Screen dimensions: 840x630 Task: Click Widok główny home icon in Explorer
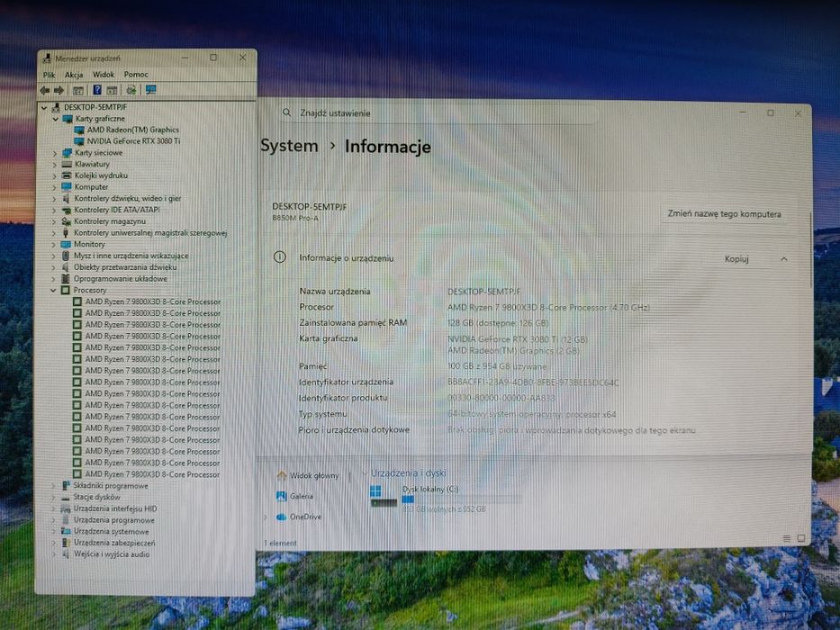pos(282,475)
